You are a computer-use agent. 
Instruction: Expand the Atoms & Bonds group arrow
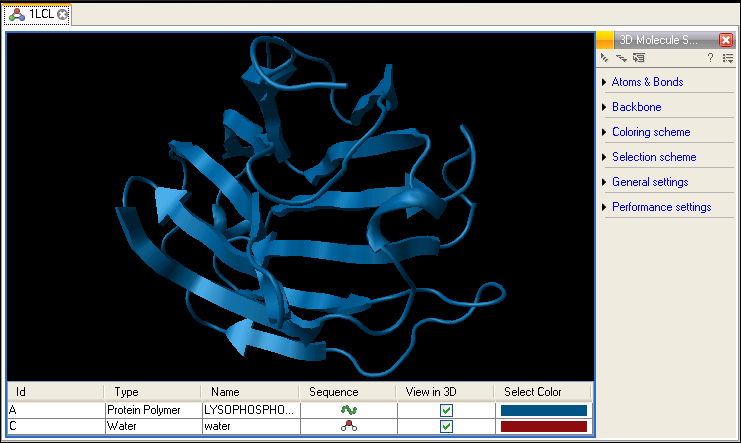604,82
